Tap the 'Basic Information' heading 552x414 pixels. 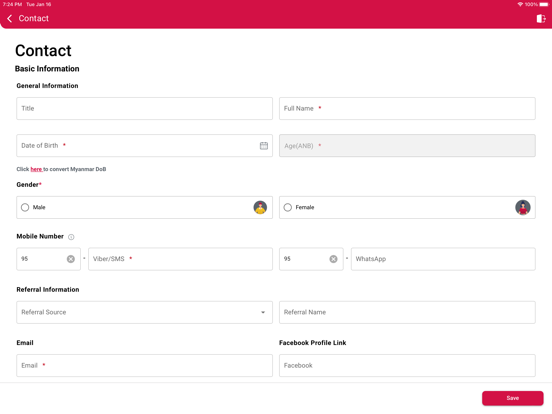[x=47, y=69]
